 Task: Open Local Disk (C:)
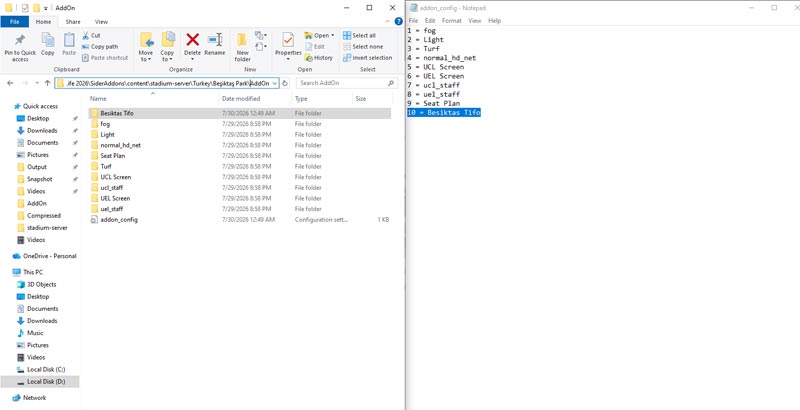(x=45, y=369)
